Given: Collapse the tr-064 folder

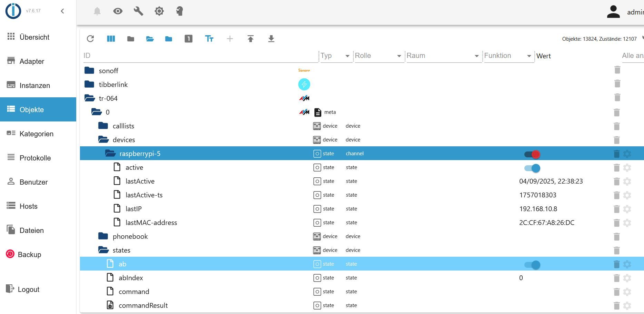Looking at the screenshot, I should [x=90, y=98].
